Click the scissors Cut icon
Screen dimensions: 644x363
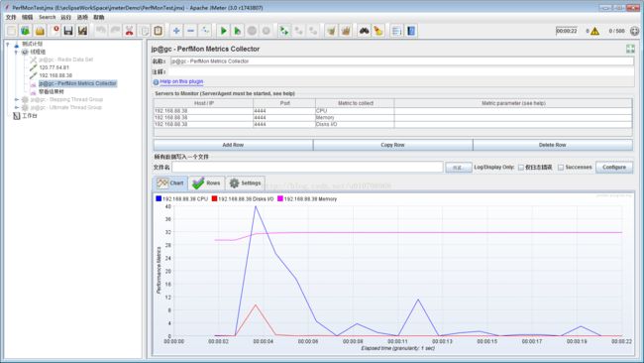tap(130, 31)
